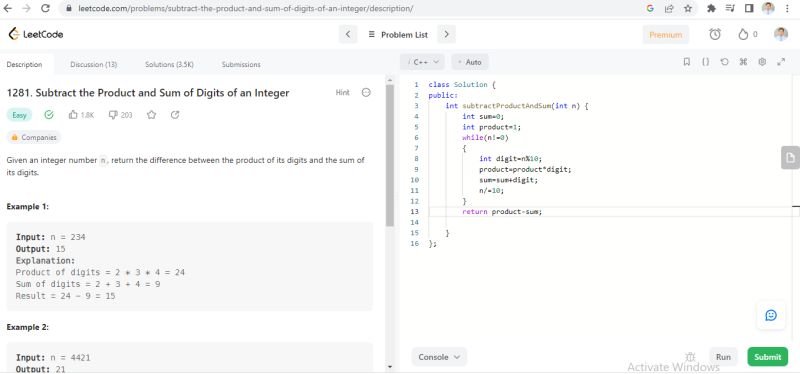Open the C++ language dropdown
Image resolution: width=800 pixels, height=374 pixels.
[x=422, y=62]
